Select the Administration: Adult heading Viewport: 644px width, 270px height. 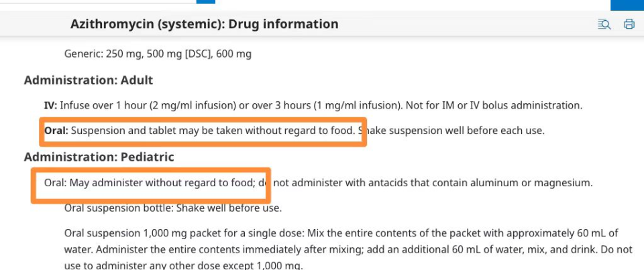(89, 80)
